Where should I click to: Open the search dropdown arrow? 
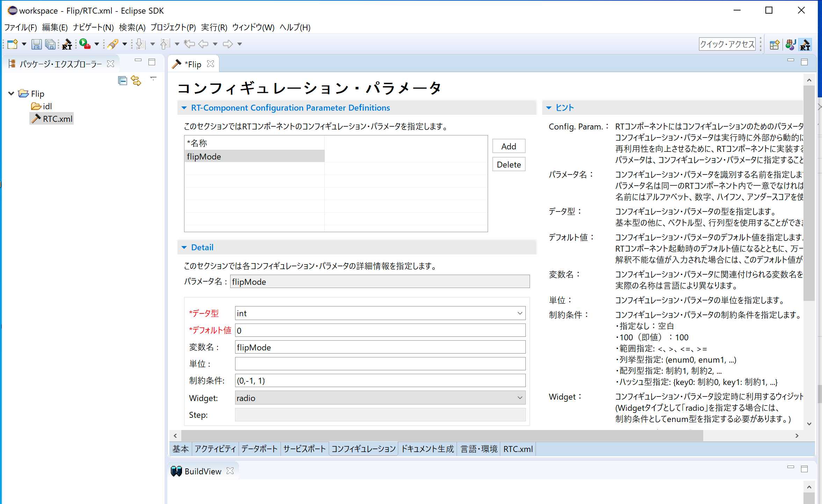pos(124,44)
